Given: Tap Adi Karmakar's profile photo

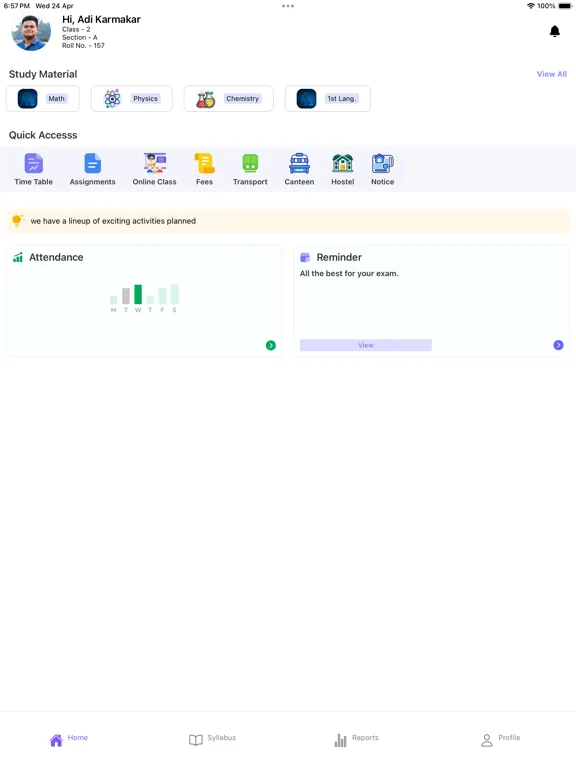Looking at the screenshot, I should (31, 32).
